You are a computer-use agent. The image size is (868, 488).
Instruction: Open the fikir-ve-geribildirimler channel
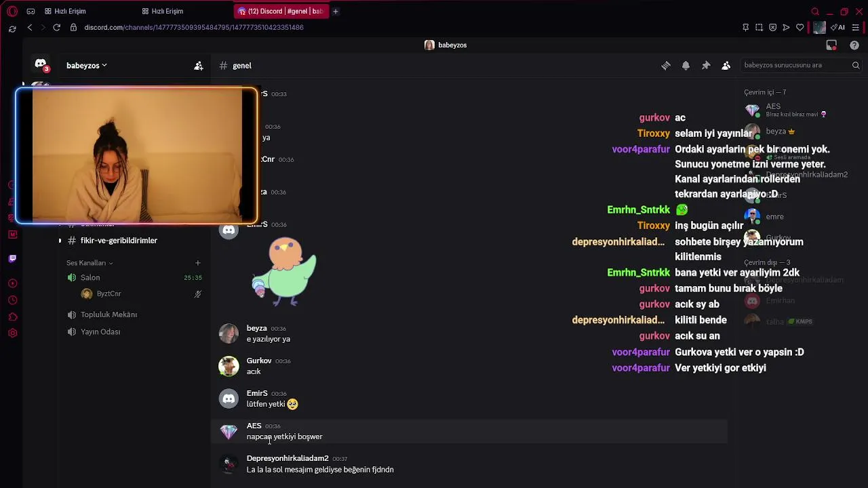(119, 241)
